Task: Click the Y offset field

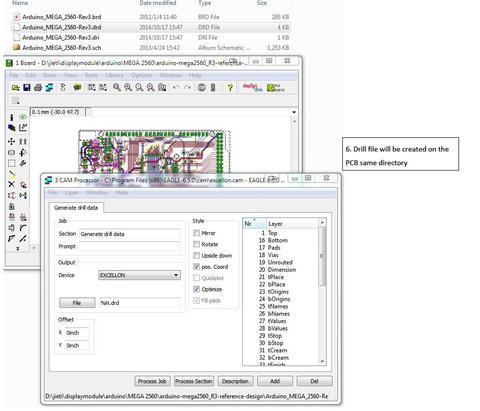Action: tap(77, 345)
